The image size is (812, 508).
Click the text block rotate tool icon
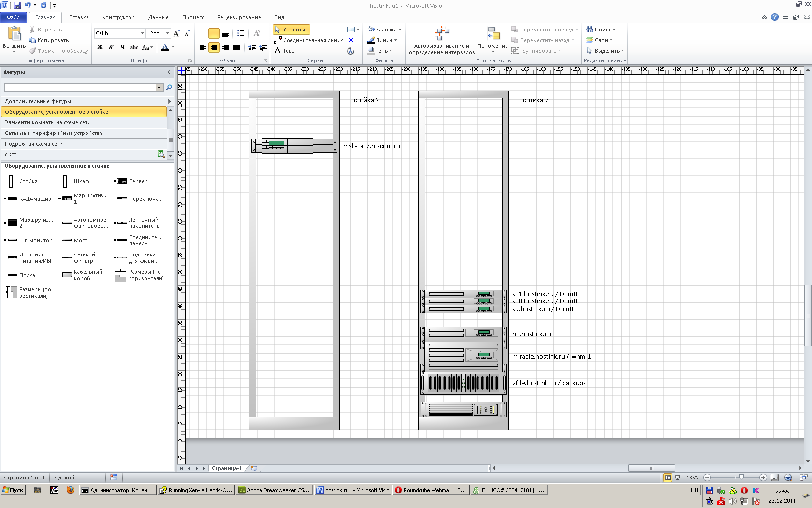pyautogui.click(x=351, y=51)
